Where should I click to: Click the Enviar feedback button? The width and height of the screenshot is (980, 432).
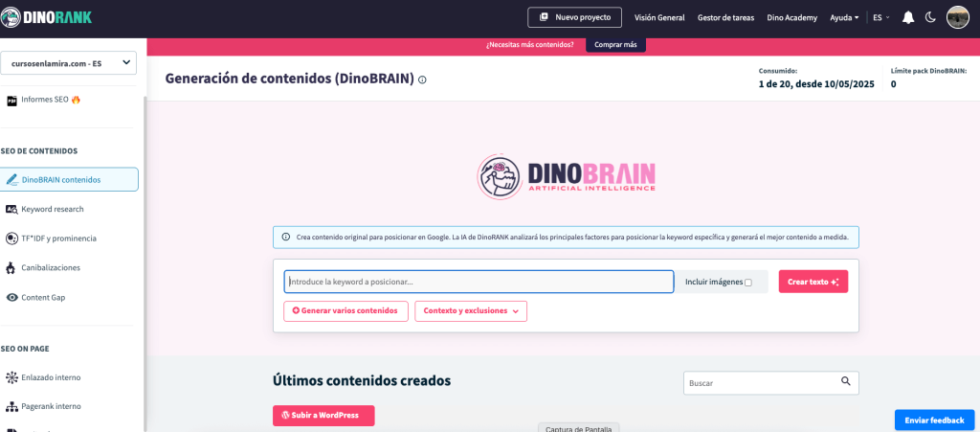point(934,421)
